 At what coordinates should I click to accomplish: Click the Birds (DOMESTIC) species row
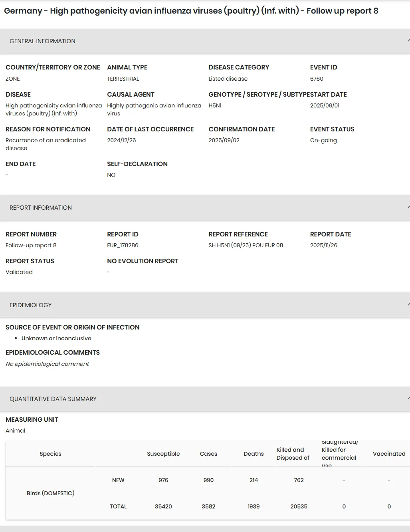[x=51, y=493]
